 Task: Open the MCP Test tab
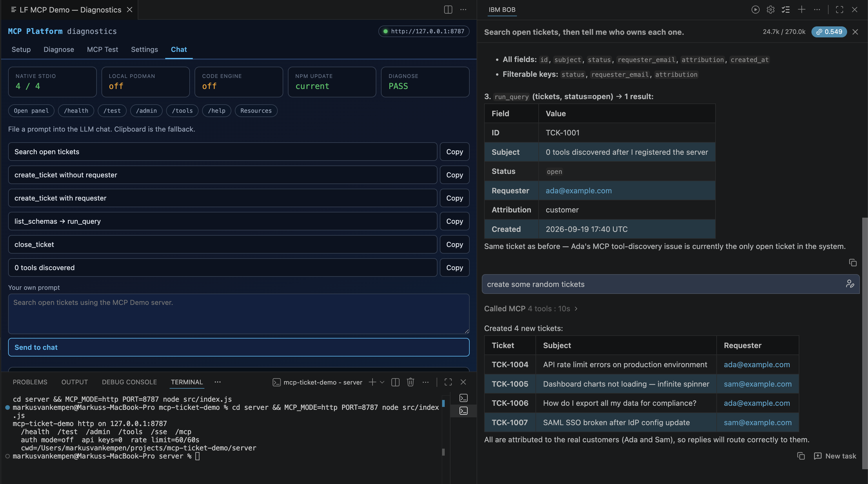pos(102,49)
